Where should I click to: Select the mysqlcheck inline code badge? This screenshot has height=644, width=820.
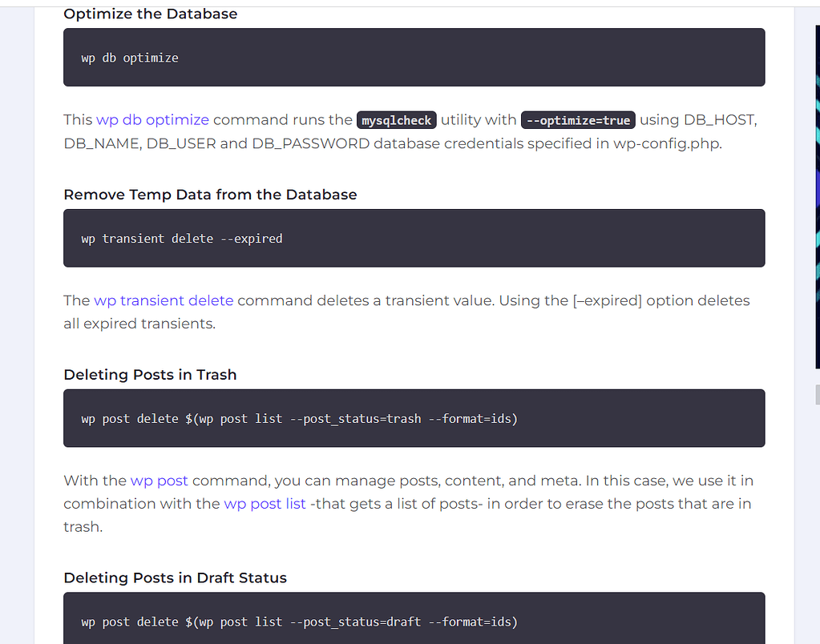(396, 119)
